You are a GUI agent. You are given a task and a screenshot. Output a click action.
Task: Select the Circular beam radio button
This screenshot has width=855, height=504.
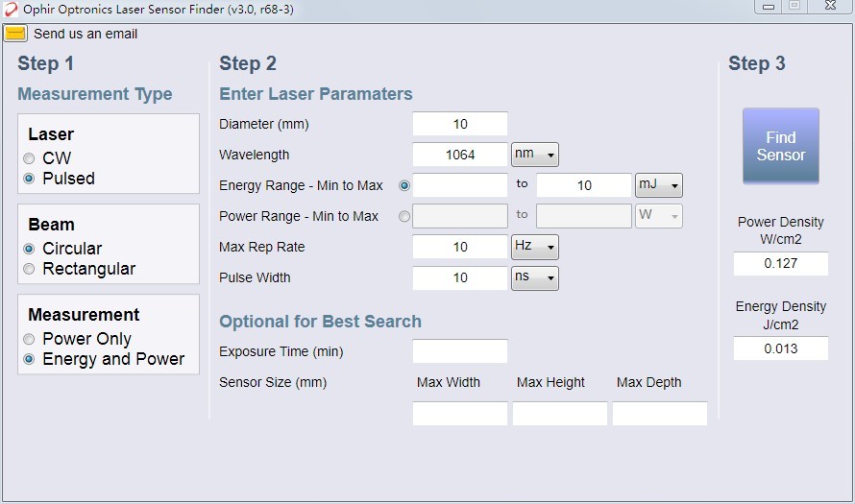pyautogui.click(x=29, y=249)
